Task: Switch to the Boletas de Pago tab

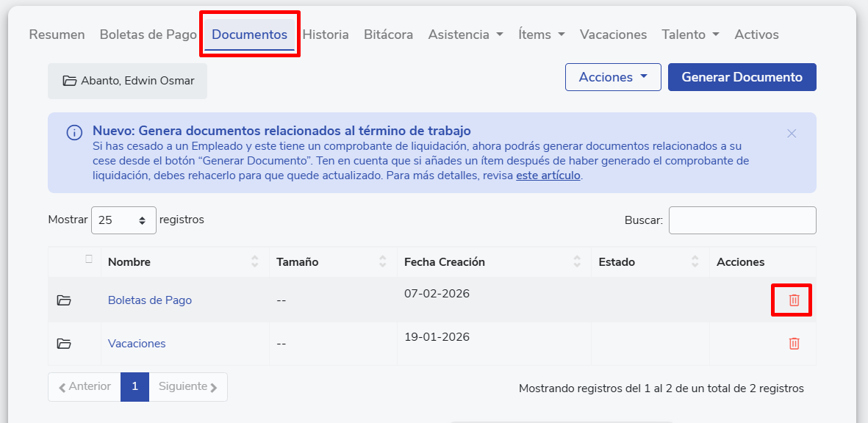Action: point(148,35)
